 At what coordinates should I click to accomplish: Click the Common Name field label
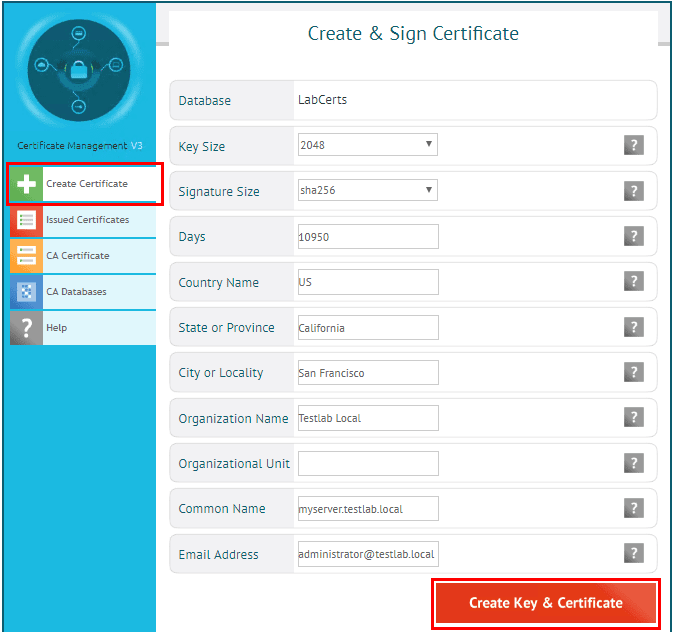coord(222,509)
